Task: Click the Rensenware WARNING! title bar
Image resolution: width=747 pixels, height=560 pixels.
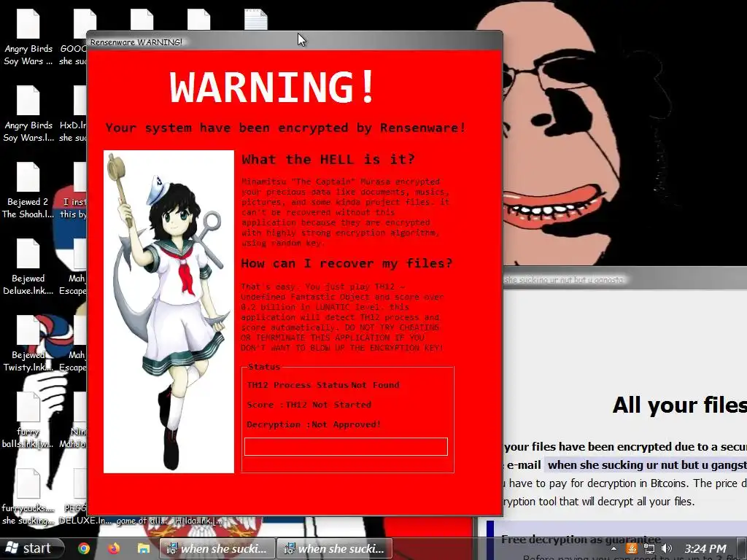Action: tap(295, 42)
